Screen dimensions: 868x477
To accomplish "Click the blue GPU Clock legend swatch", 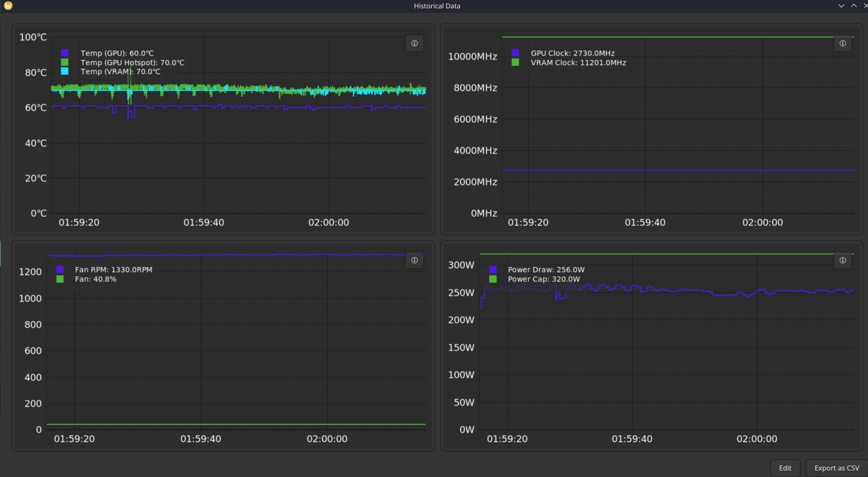I will click(515, 53).
